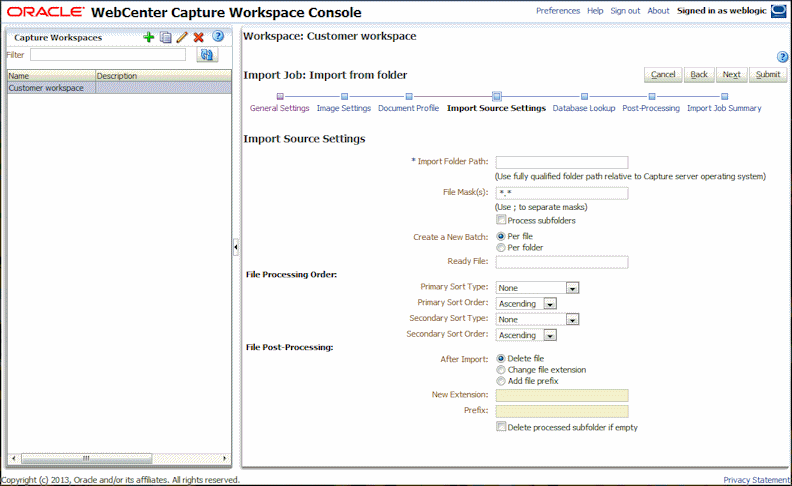Enable Process subfolders checkbox
Image resolution: width=792 pixels, height=486 pixels.
(501, 220)
